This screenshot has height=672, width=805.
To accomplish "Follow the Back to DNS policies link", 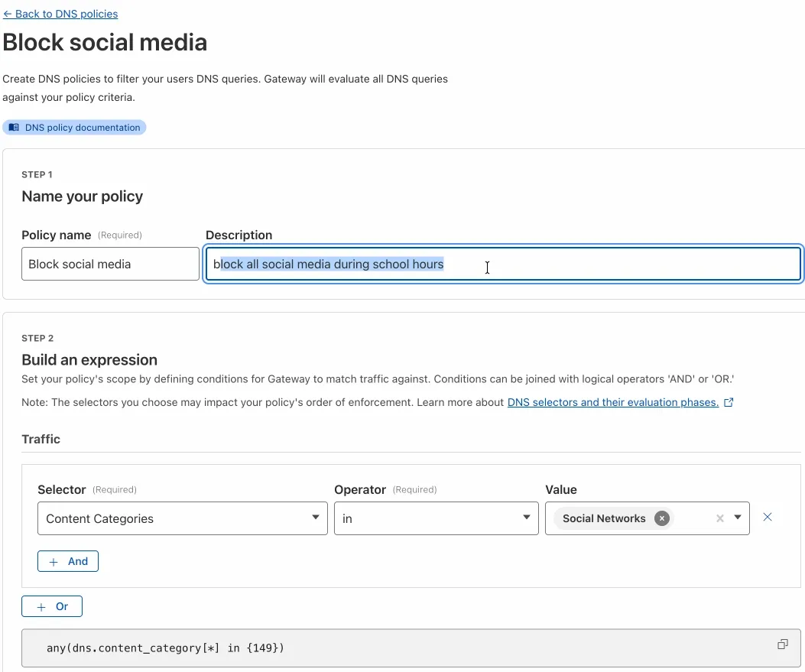I will (60, 13).
